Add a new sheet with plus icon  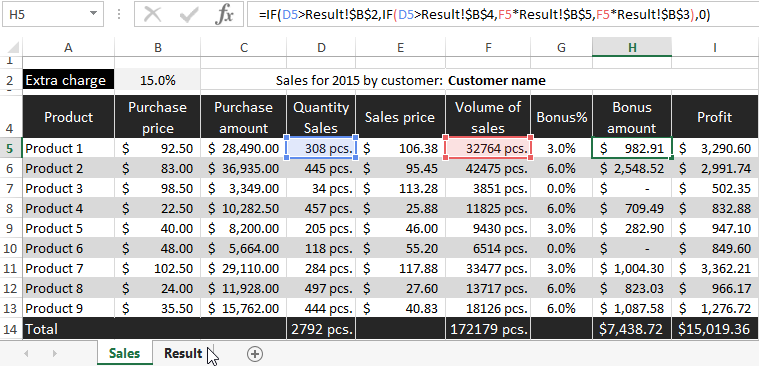(x=255, y=354)
